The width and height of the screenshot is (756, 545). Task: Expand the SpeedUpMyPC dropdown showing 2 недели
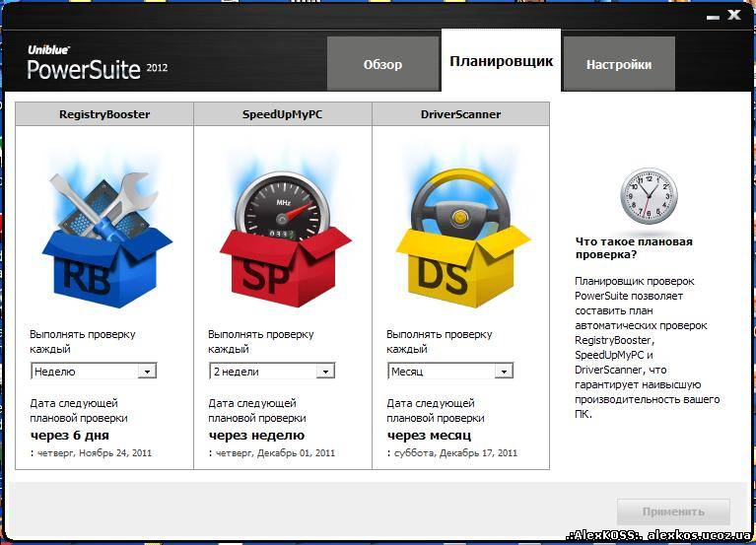272,371
